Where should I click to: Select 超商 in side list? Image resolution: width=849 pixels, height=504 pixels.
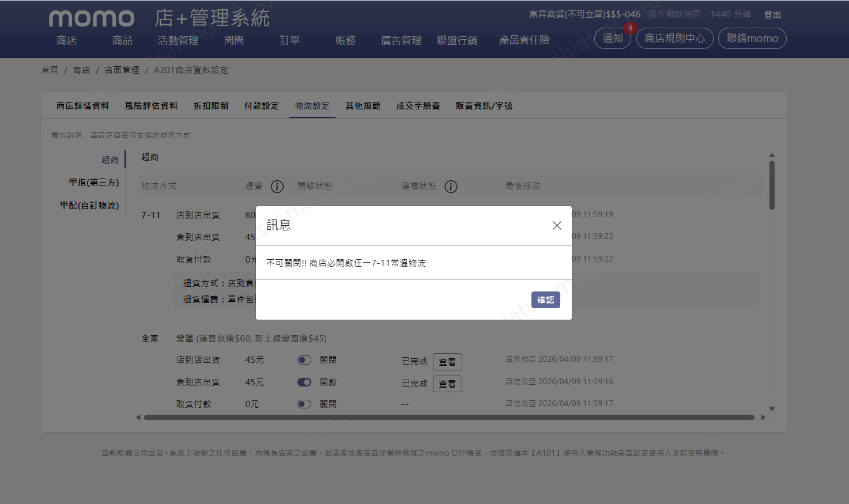[x=110, y=160]
